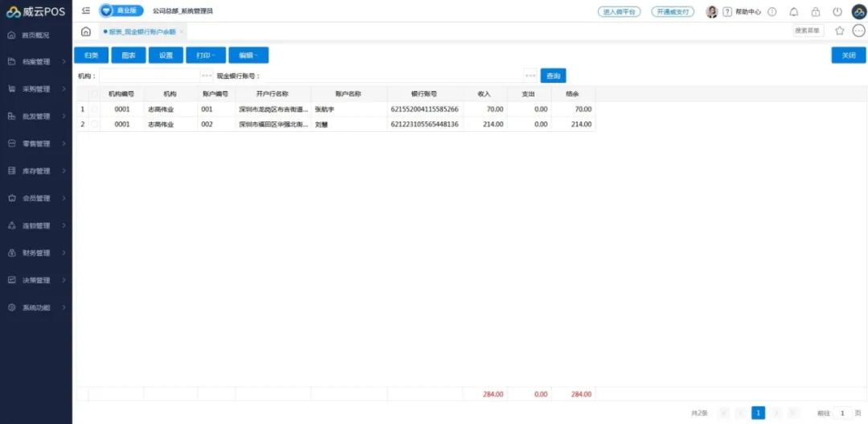868x424 pixels.
Task: Click the 财务管理 sidebar icon
Action: pyautogui.click(x=11, y=253)
